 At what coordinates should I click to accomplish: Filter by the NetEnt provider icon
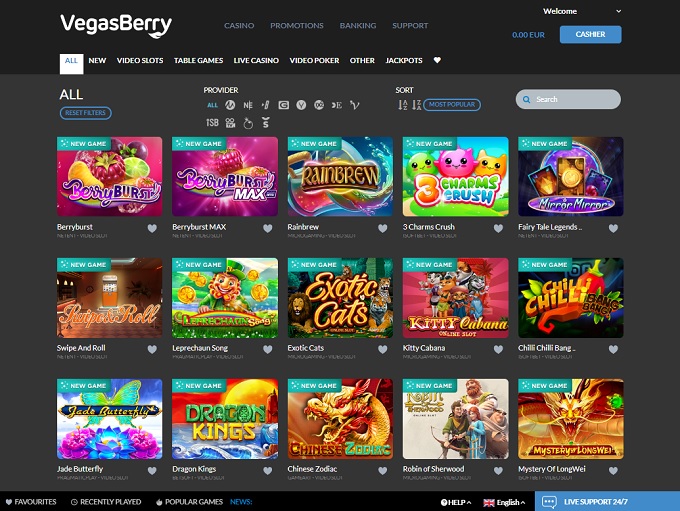(248, 105)
